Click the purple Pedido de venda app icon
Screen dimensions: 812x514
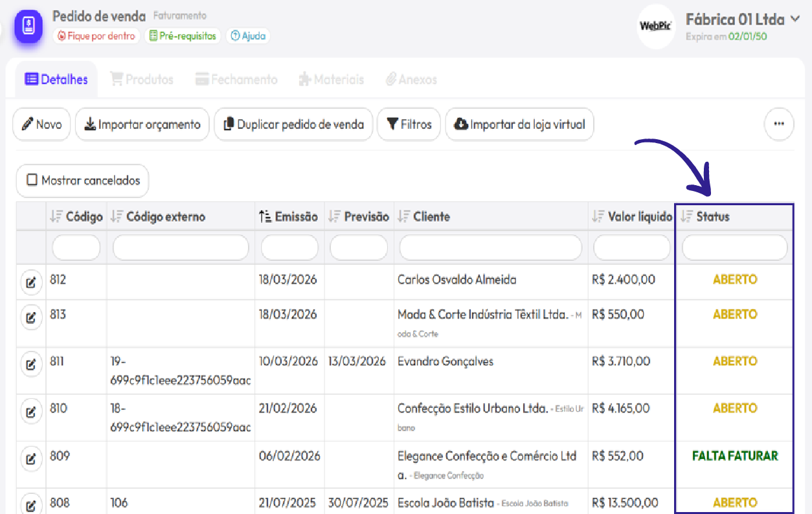point(28,27)
